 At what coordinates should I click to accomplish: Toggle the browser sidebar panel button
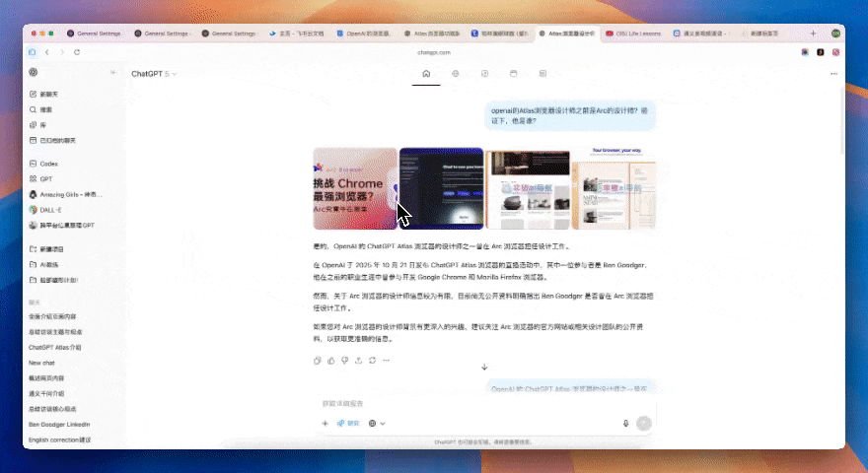pos(32,51)
